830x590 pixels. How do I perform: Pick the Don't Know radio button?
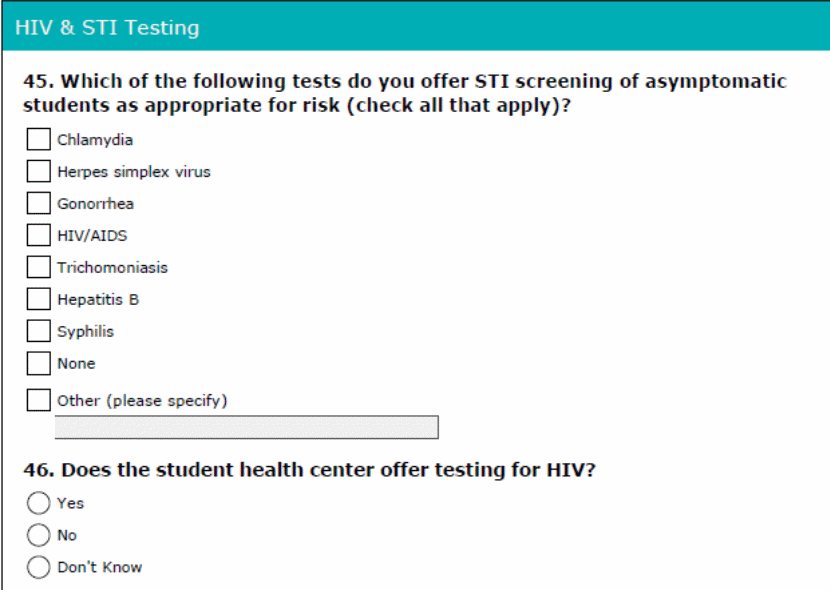click(x=38, y=567)
